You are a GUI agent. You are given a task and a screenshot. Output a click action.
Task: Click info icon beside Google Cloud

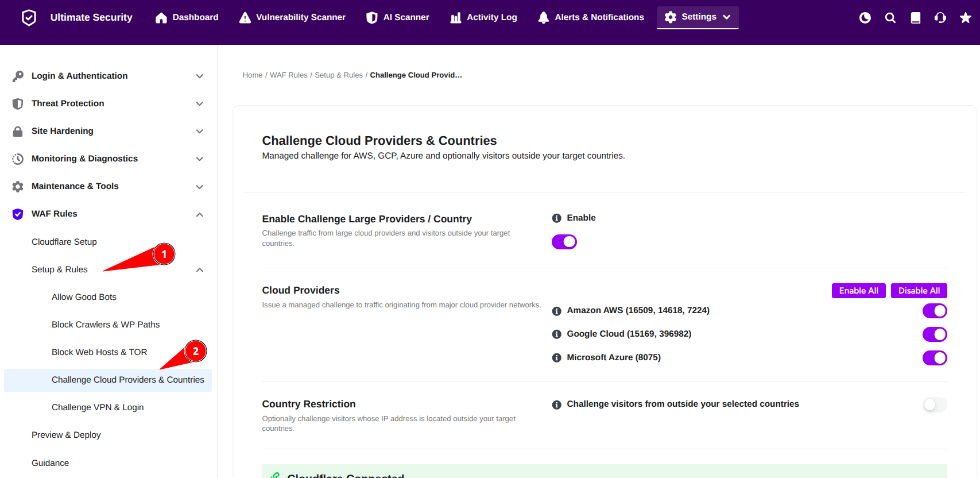[x=556, y=334]
